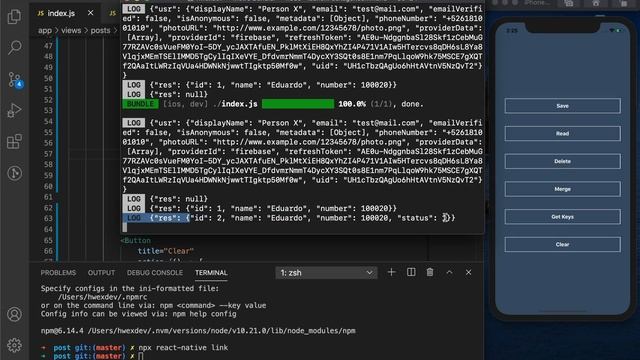Click 'npx react-native link' terminal command
Image resolution: width=640 pixels, height=360 pixels.
183,348
